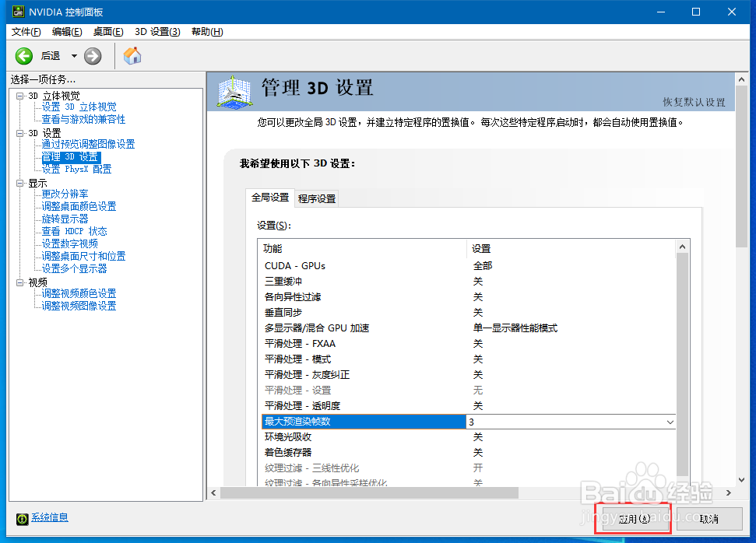The height and width of the screenshot is (543, 756).
Task: Click main panel scroll-up arrow
Action: pyautogui.click(x=741, y=79)
